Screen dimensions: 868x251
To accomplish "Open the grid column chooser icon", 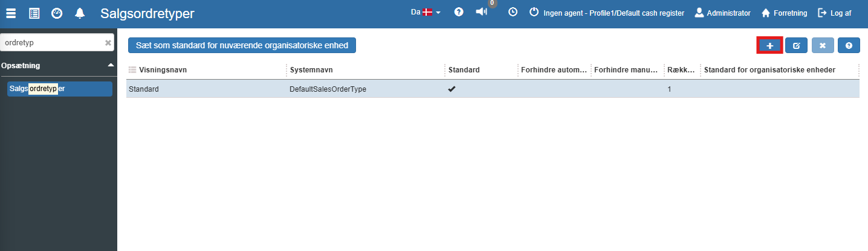I will pos(132,70).
